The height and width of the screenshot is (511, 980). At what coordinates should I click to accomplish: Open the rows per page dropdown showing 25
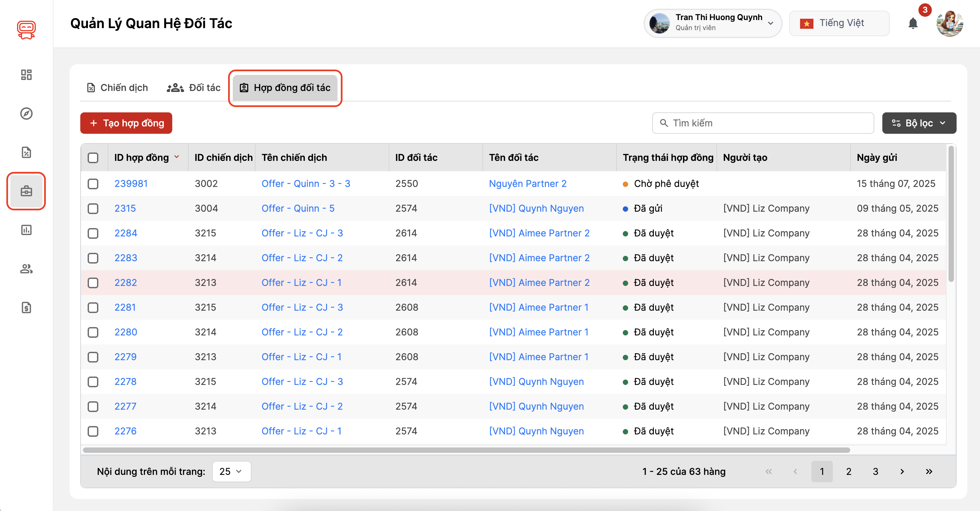tap(231, 472)
